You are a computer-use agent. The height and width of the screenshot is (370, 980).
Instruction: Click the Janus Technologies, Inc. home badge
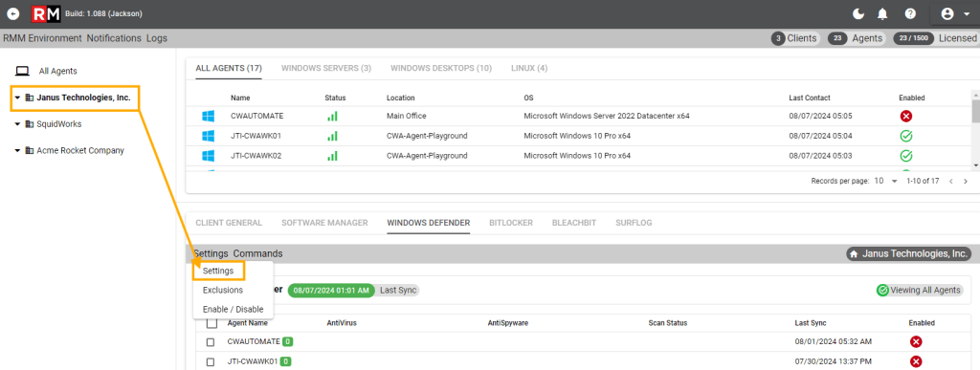[x=909, y=254]
